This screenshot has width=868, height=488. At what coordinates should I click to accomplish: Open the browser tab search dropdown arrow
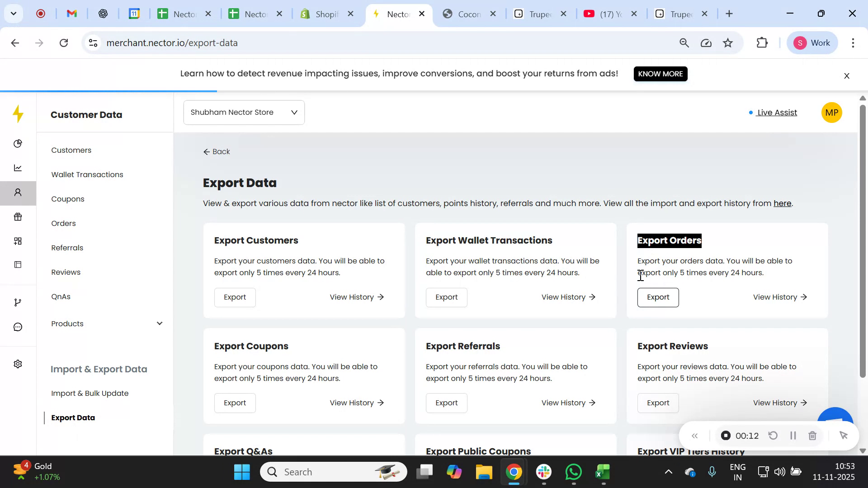tap(13, 14)
